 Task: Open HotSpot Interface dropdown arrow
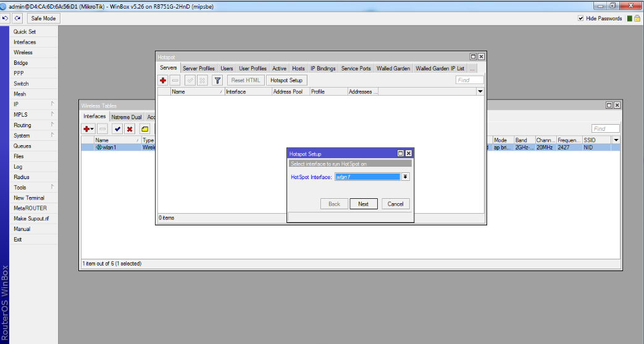[x=406, y=177]
